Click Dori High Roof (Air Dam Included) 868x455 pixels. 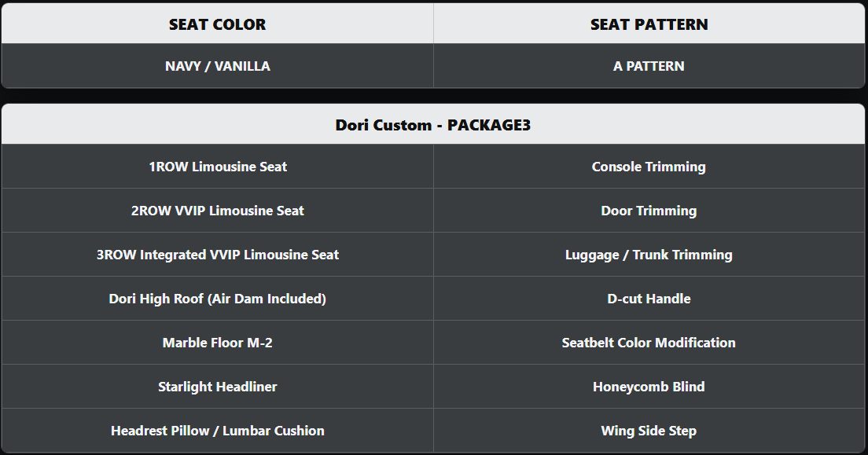(x=217, y=299)
